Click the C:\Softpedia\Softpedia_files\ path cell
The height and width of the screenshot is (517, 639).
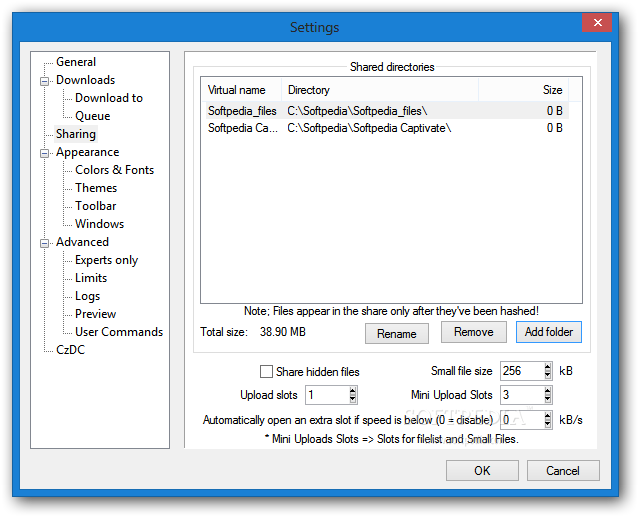click(x=357, y=111)
